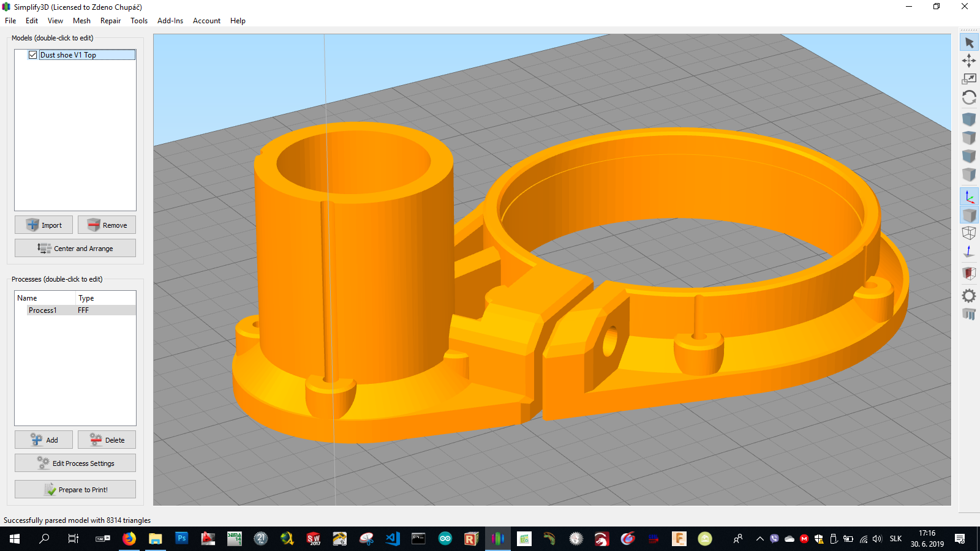The height and width of the screenshot is (551, 980).
Task: Open the Tools menu
Action: click(139, 21)
